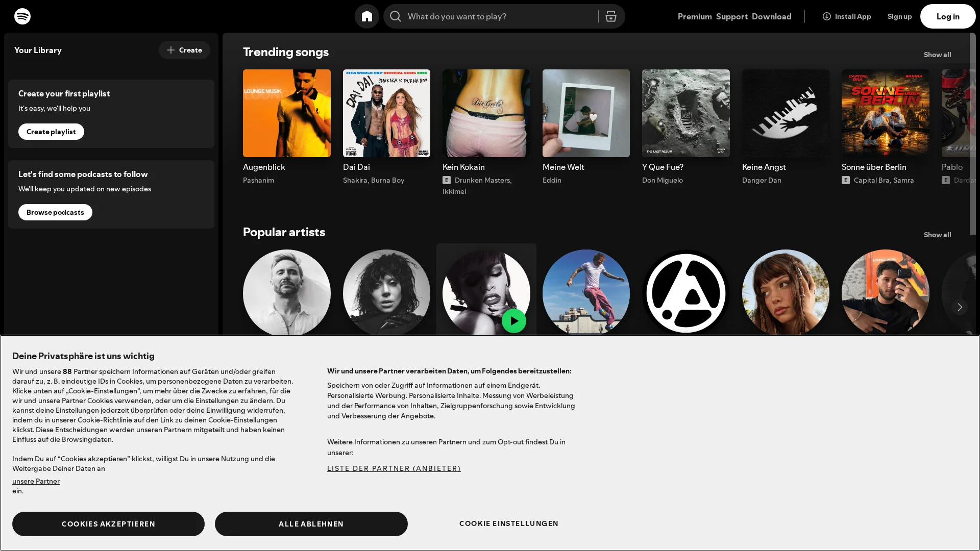Viewport: 980px width, 551px height.
Task: Open artist Danger Dan link
Action: 762,180
